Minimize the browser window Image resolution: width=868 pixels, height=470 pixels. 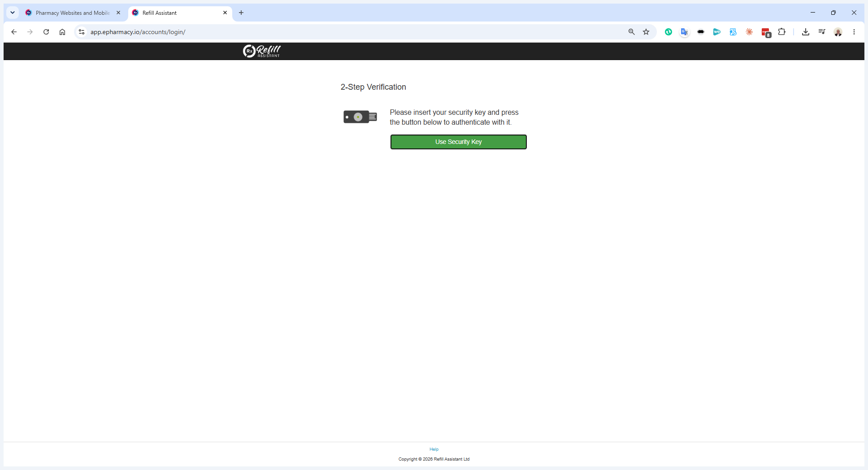point(813,13)
